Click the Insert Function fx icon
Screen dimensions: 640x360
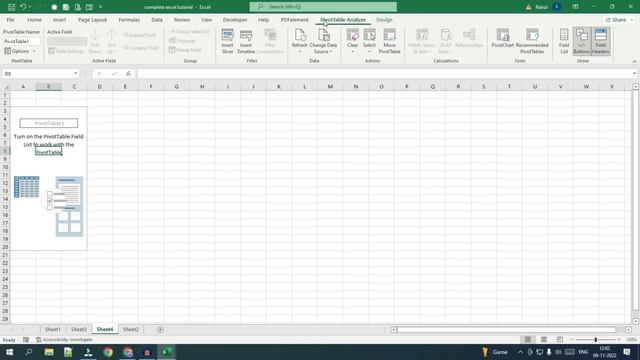128,73
